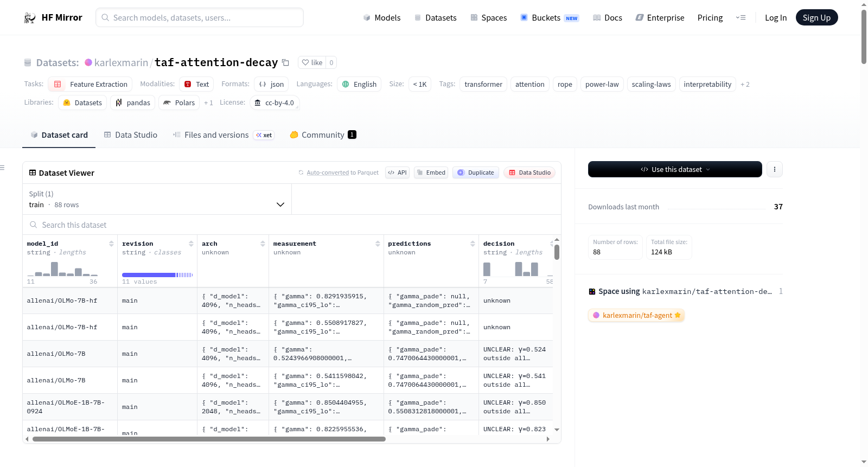The width and height of the screenshot is (868, 467).
Task: Click the revision class distribution bar
Action: coord(157,275)
